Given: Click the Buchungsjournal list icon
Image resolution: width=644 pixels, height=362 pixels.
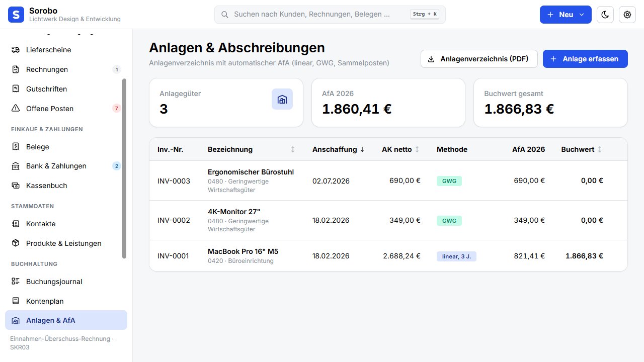Looking at the screenshot, I should 16,282.
